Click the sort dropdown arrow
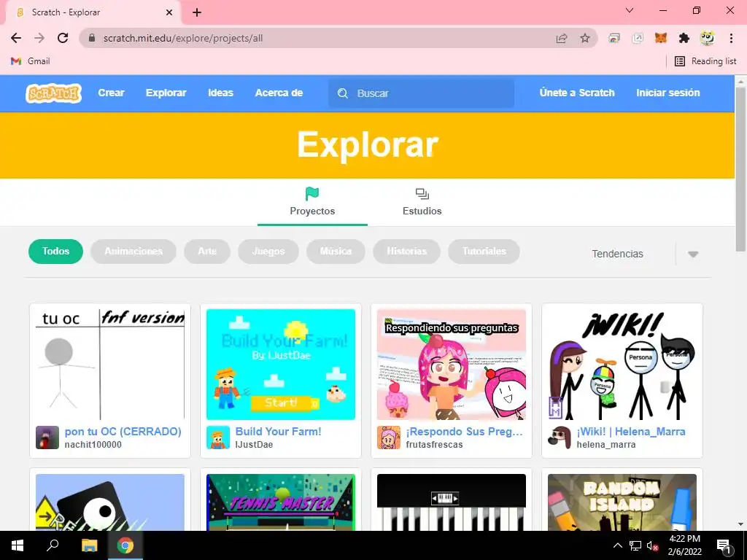The image size is (747, 560). coord(693,254)
